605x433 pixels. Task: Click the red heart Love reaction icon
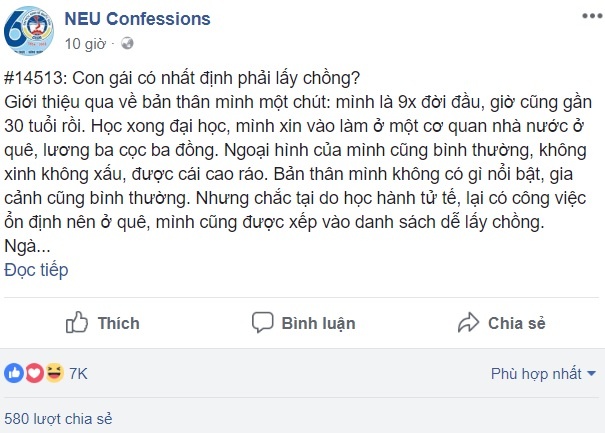33,374
